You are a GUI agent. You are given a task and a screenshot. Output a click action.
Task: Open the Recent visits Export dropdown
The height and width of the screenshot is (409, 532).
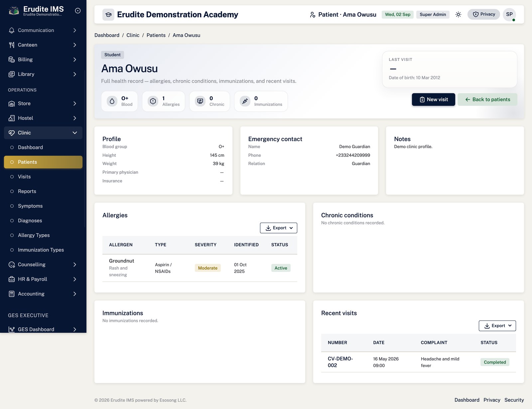point(497,326)
